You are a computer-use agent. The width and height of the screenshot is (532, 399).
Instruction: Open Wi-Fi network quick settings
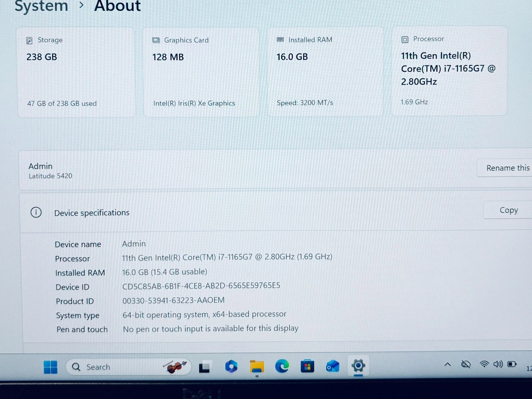pyautogui.click(x=484, y=364)
